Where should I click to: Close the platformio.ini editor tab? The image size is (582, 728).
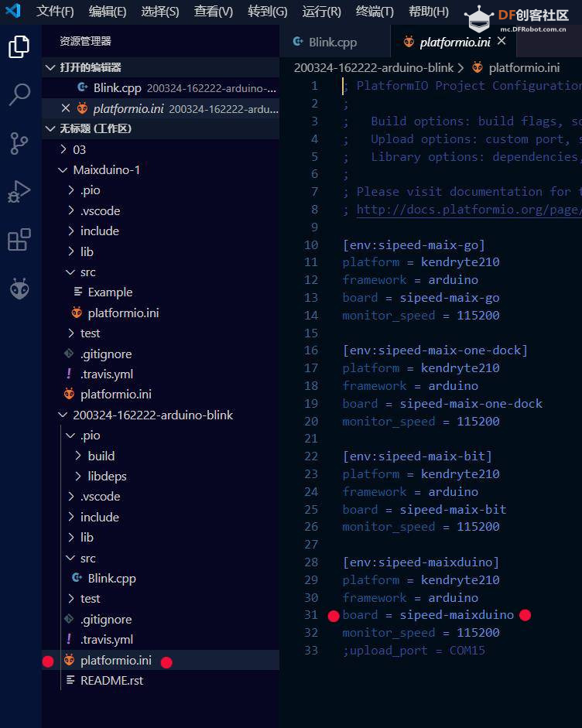coord(502,41)
